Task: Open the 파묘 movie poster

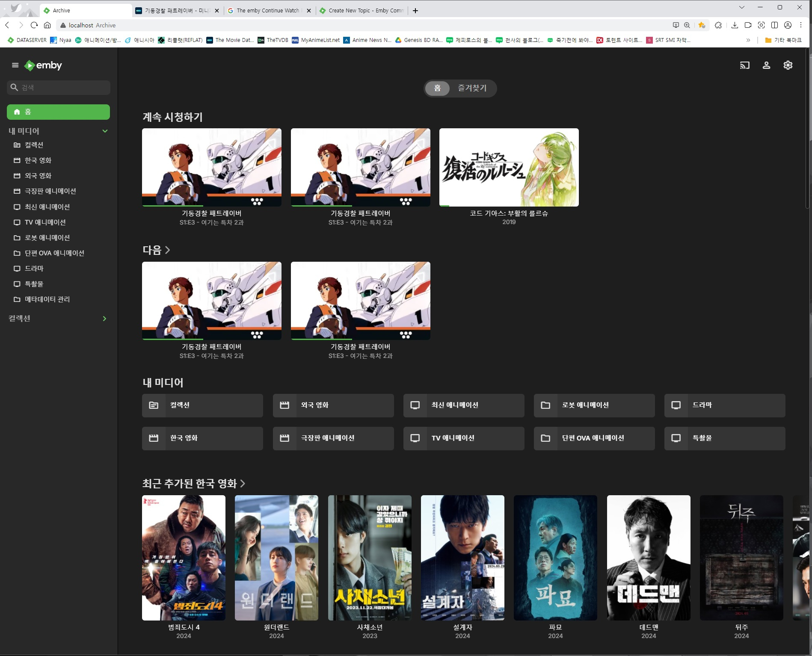Action: (555, 558)
